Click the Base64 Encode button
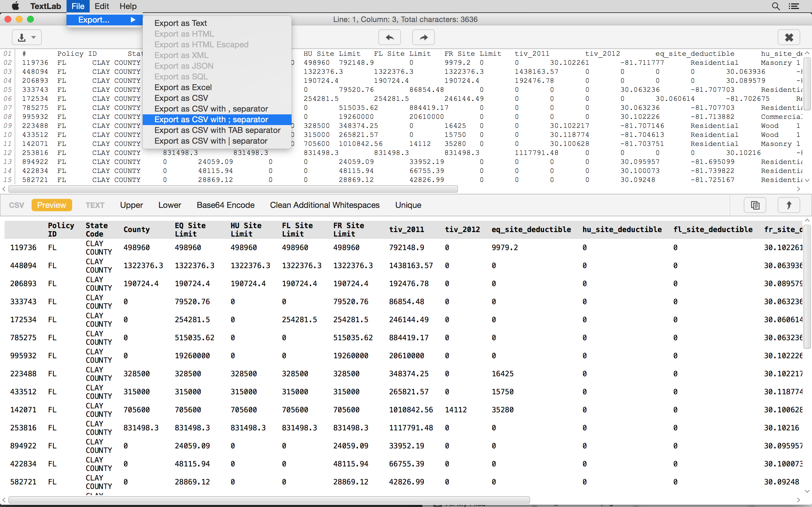The width and height of the screenshot is (812, 507). tap(226, 205)
